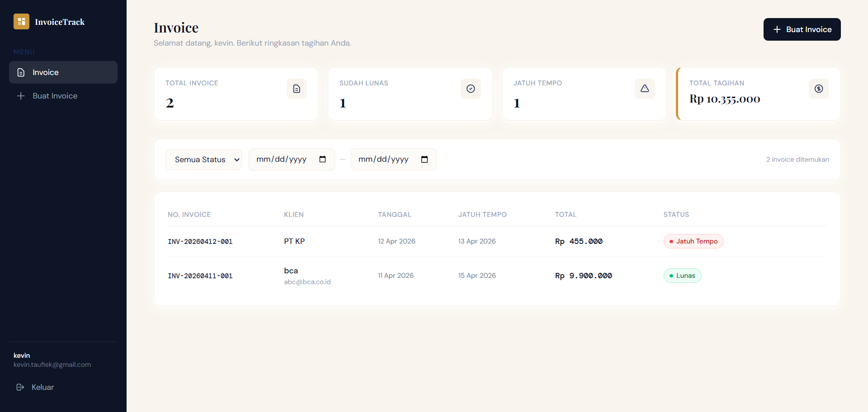Click the plus icon beside sidebar Buat Invoice
Image resolution: width=868 pixels, height=412 pixels.
click(21, 96)
